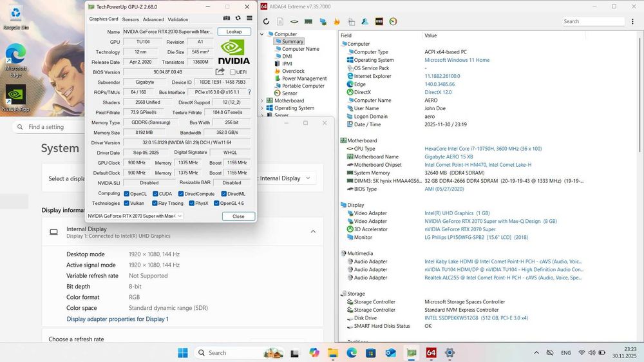Click AIDA64 report wizard document icon
This screenshot has width=644, height=362.
351,21
